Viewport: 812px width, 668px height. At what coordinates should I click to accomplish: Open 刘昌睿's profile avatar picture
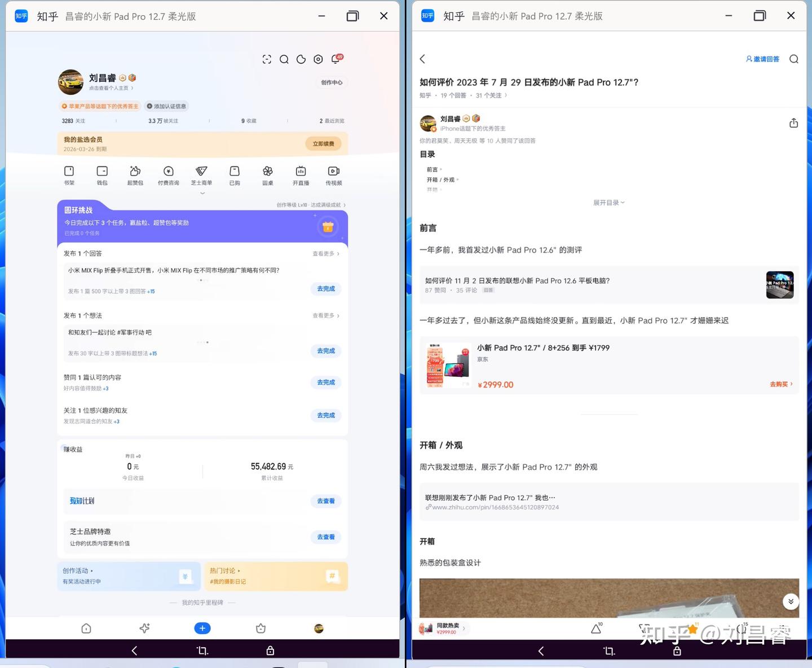click(71, 82)
